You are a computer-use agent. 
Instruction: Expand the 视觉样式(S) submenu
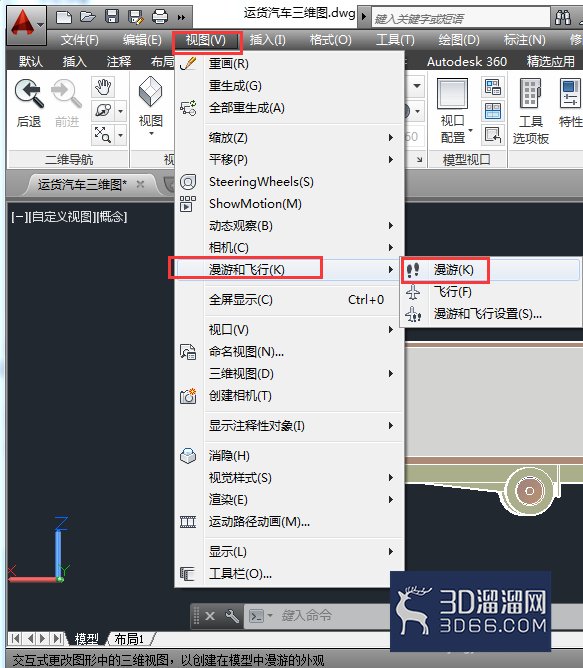tap(290, 478)
